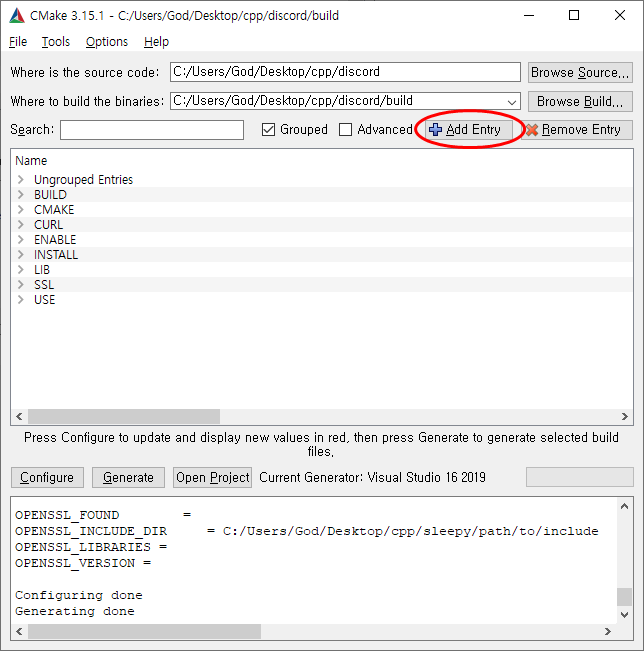Open the Tools menu
This screenshot has height=651, width=644.
pos(56,42)
